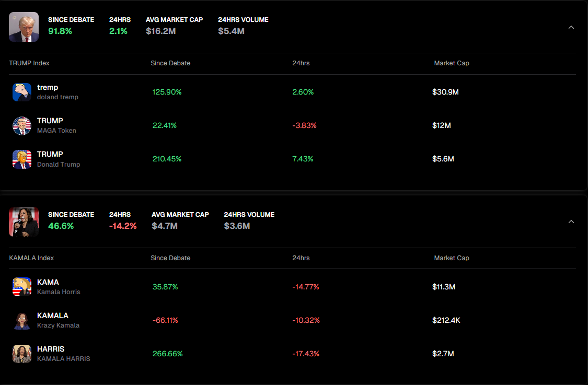Click Since Debate header in KAMALA table
This screenshot has width=588, height=385.
pos(170,258)
